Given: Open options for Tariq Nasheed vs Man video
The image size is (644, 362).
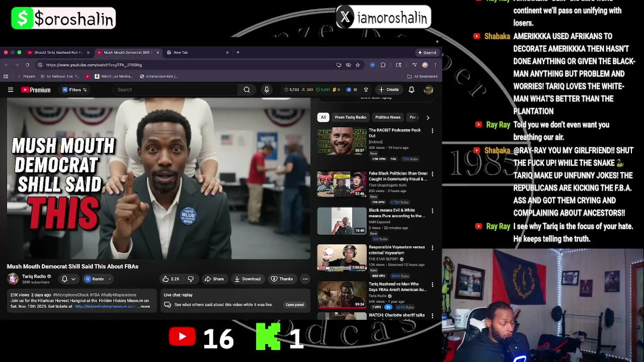Looking at the screenshot, I should pyautogui.click(x=432, y=285).
